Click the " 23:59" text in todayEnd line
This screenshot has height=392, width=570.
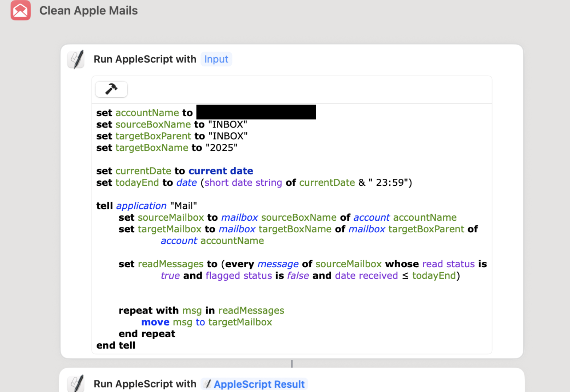pos(389,183)
